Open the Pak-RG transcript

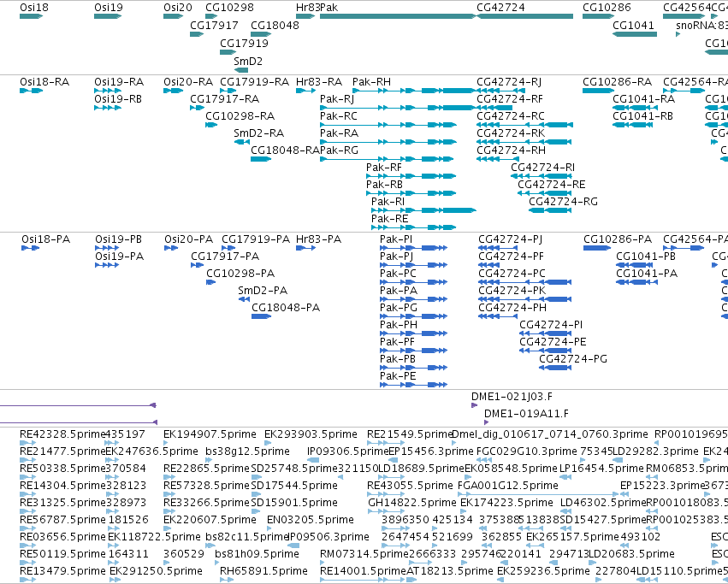click(387, 159)
